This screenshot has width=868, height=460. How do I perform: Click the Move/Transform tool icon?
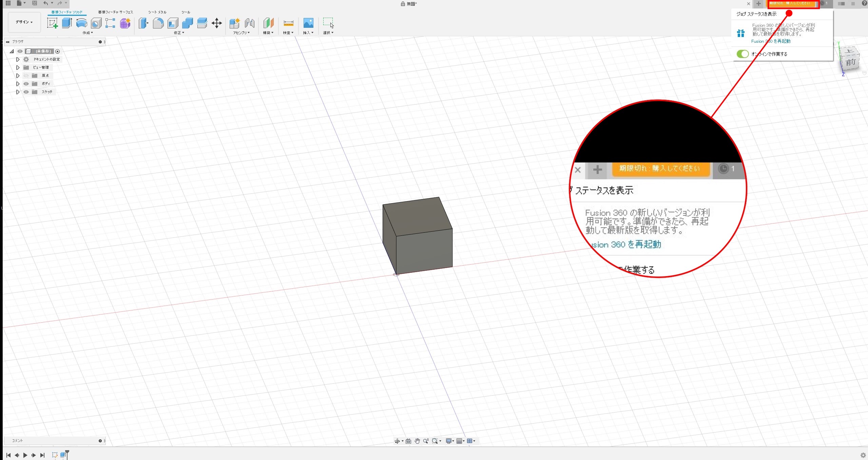tap(217, 23)
